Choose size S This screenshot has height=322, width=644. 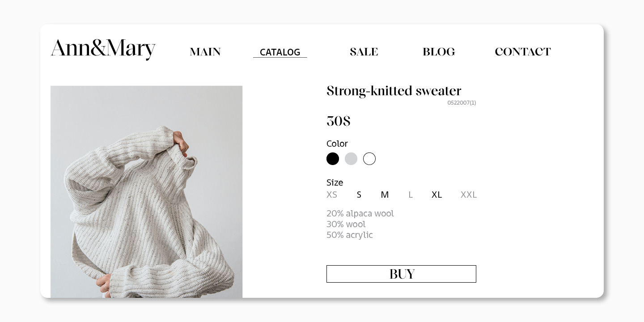[359, 195]
